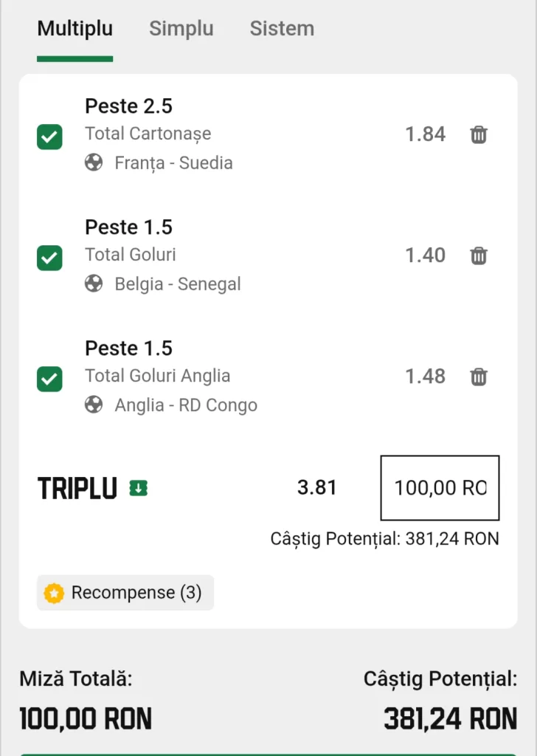Click the gold star Recompense icon
This screenshot has height=756, width=537.
tap(54, 593)
